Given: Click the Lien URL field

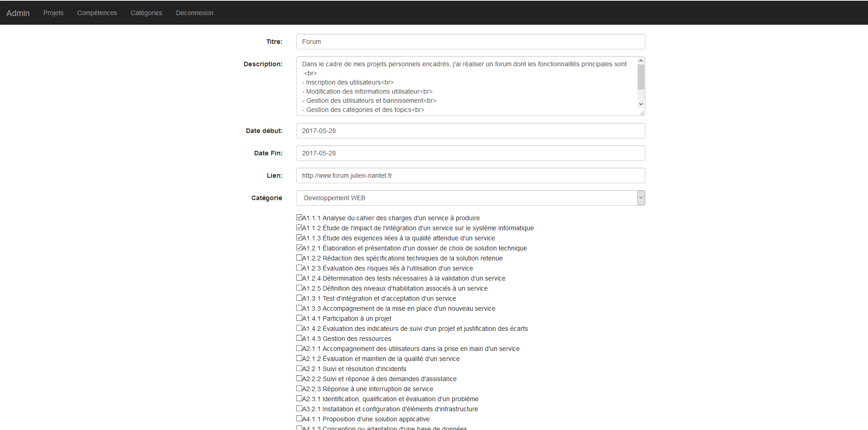Looking at the screenshot, I should 470,175.
